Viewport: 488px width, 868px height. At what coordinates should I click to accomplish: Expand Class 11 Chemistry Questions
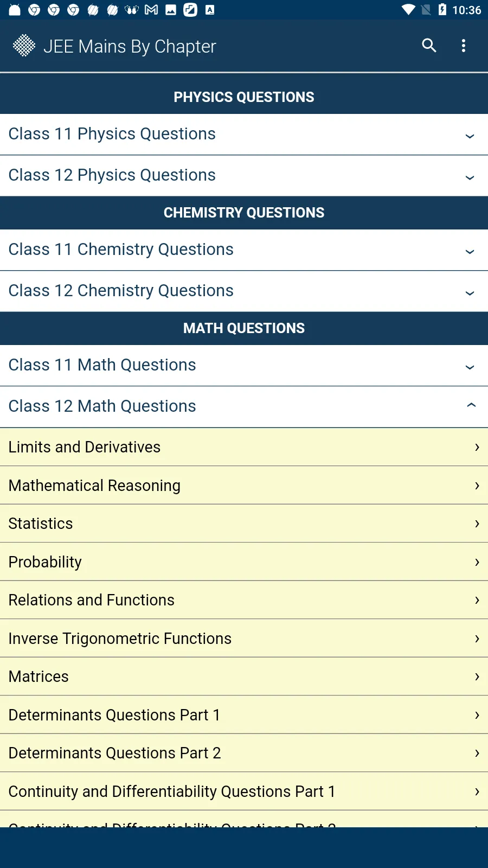(x=470, y=251)
